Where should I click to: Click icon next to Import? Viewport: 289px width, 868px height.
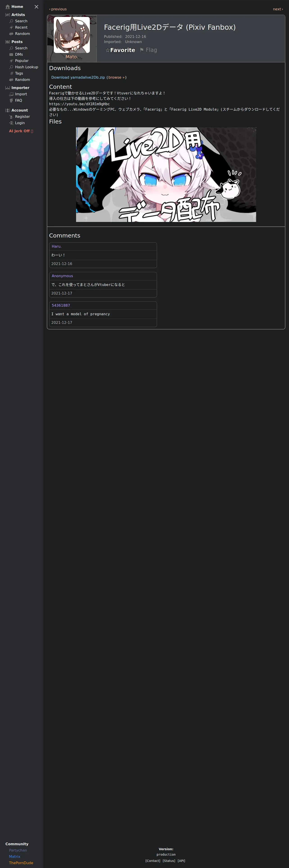(x=11, y=94)
